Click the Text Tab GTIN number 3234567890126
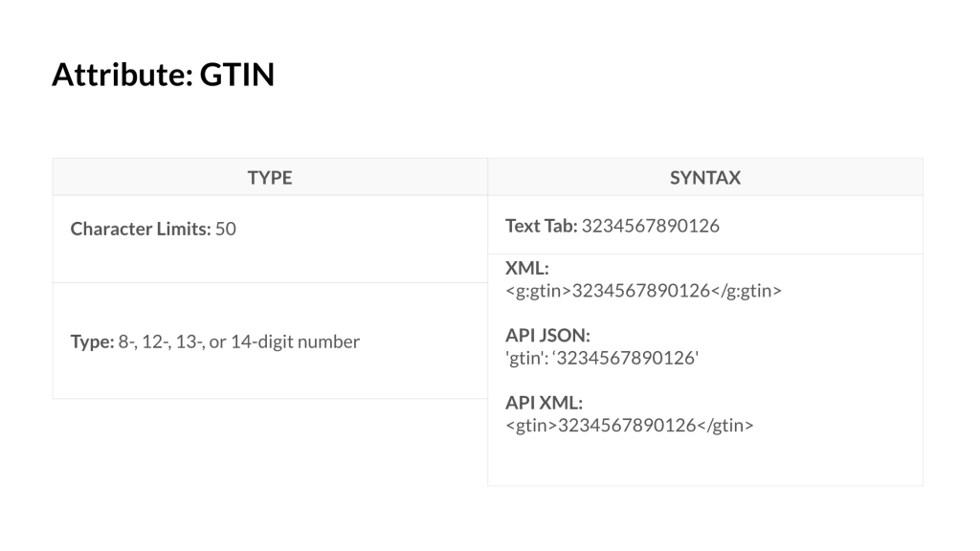 click(651, 226)
